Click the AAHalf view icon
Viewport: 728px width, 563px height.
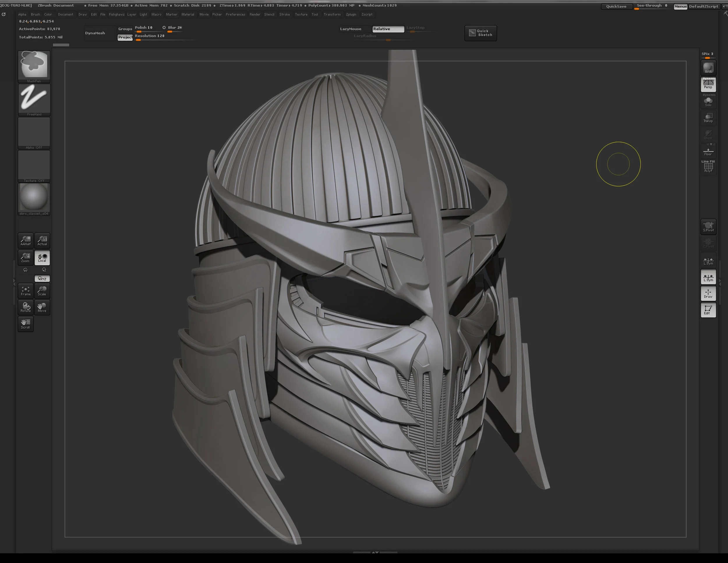(x=26, y=240)
